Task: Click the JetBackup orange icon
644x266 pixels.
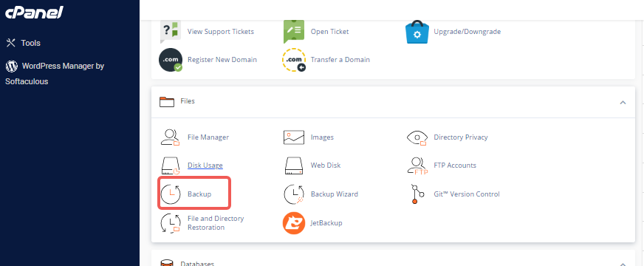Action: coord(294,223)
